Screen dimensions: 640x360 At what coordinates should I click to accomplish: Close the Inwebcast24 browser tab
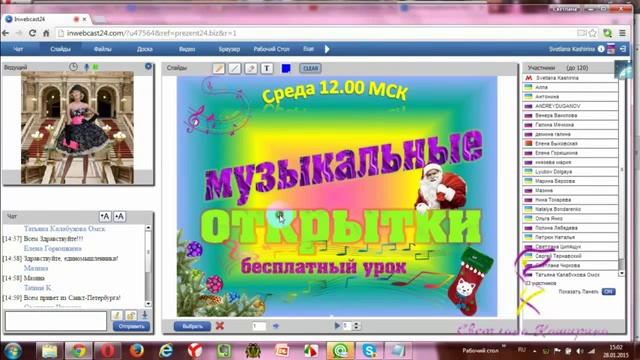[84, 19]
